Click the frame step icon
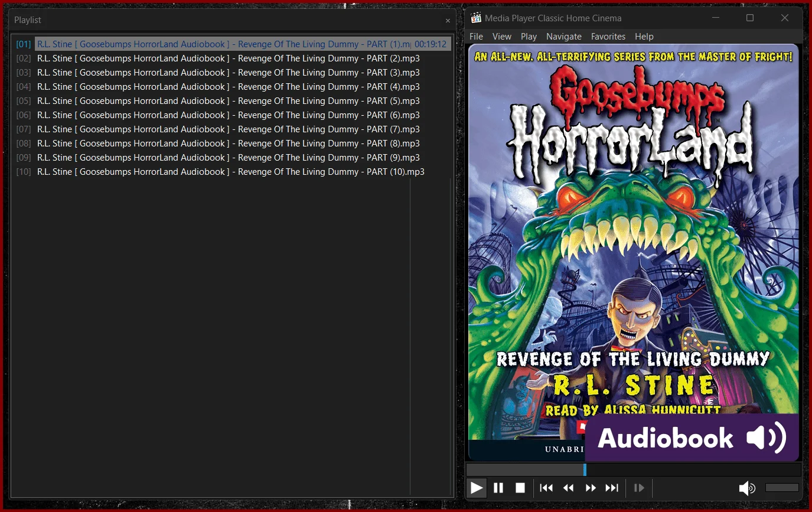This screenshot has height=512, width=812. coord(638,488)
